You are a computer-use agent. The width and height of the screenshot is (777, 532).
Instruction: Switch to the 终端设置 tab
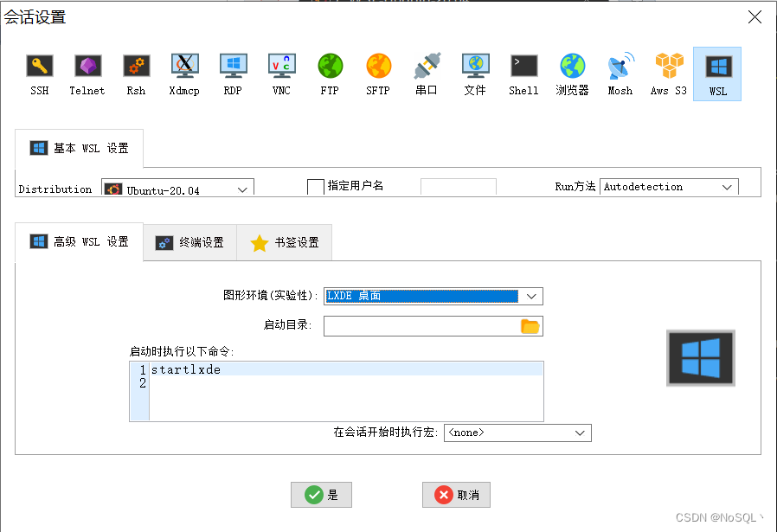(189, 242)
